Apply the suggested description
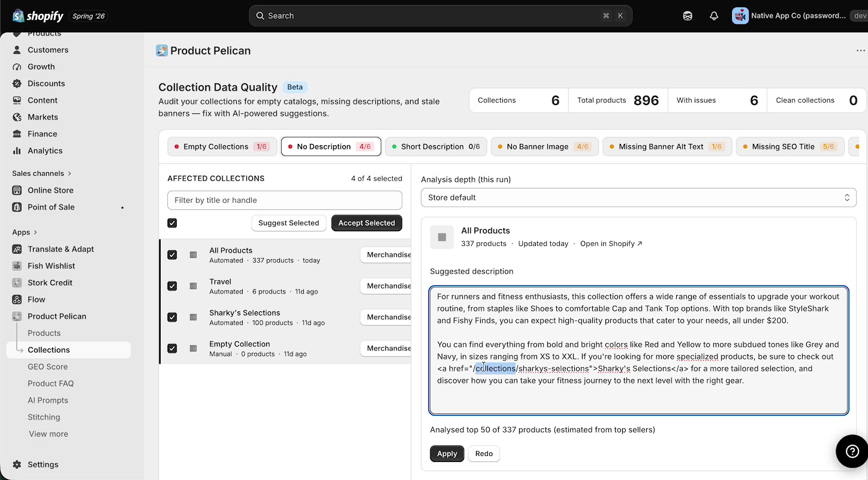 coord(447,454)
